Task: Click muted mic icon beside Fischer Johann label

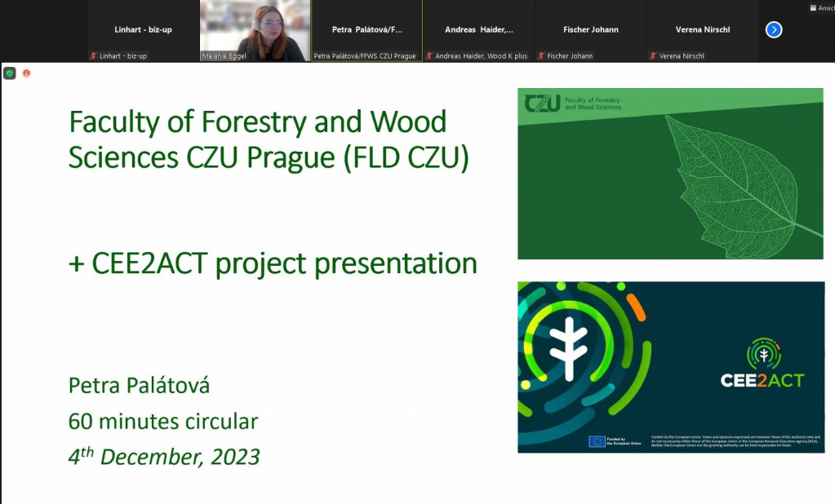Action: [x=541, y=56]
